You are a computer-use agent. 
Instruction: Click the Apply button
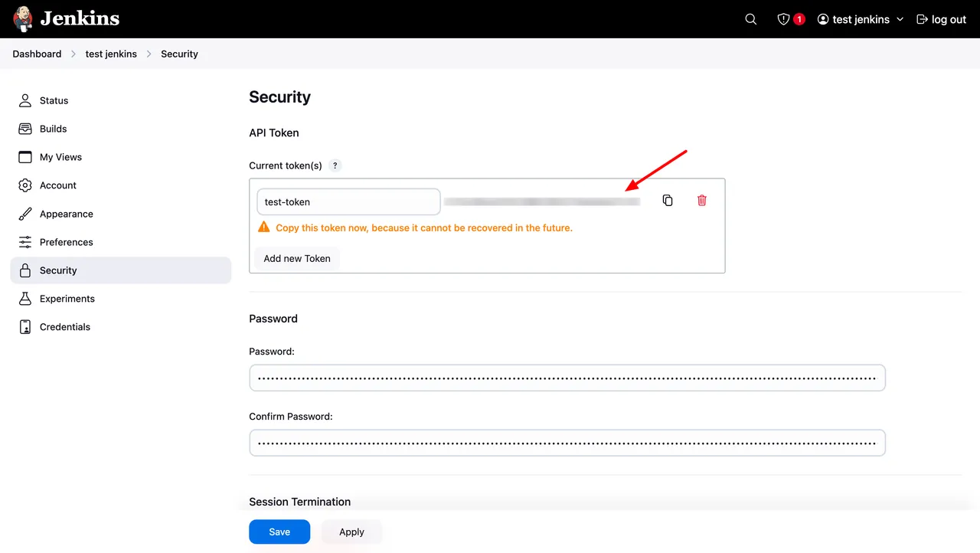coord(351,532)
